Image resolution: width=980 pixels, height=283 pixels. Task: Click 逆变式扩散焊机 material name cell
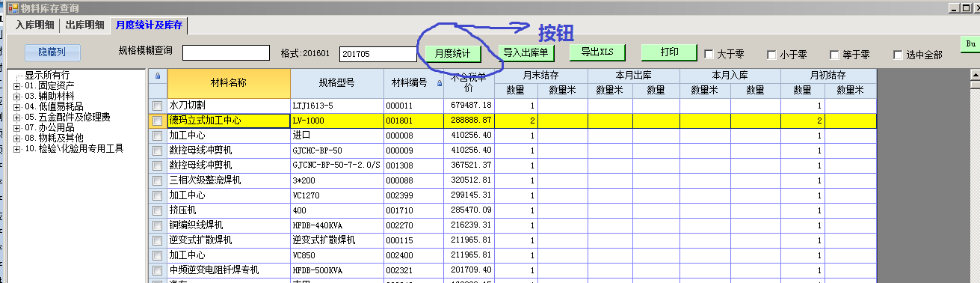229,240
